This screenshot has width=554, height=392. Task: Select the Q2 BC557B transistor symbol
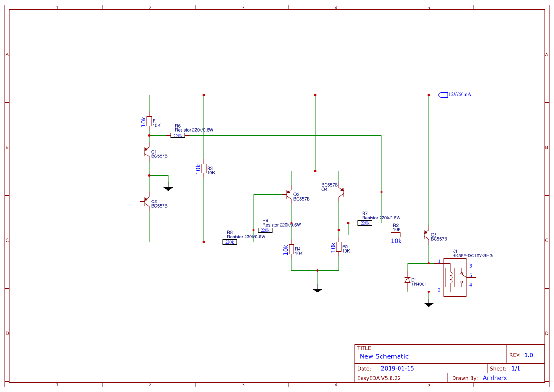[146, 201]
